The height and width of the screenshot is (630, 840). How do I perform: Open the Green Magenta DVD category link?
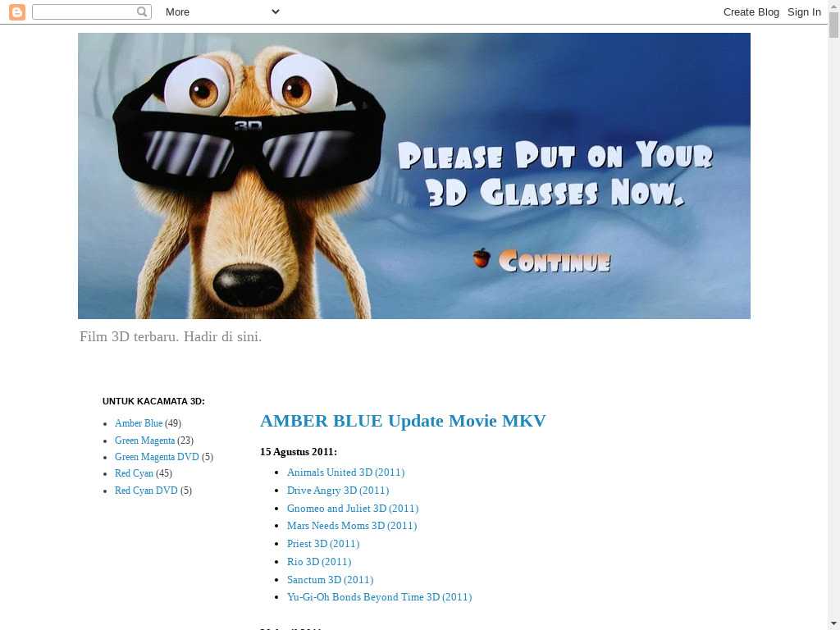(x=157, y=457)
